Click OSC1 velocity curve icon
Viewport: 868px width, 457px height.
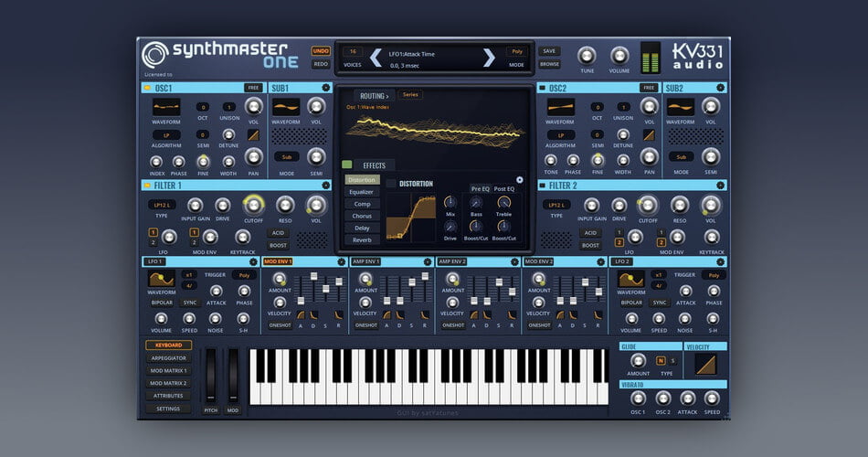click(253, 134)
